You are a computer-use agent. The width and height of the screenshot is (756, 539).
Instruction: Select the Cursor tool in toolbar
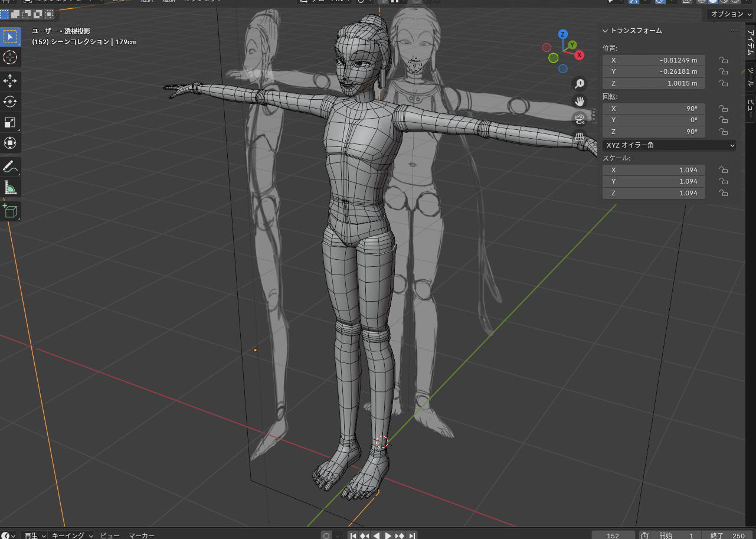coord(10,57)
